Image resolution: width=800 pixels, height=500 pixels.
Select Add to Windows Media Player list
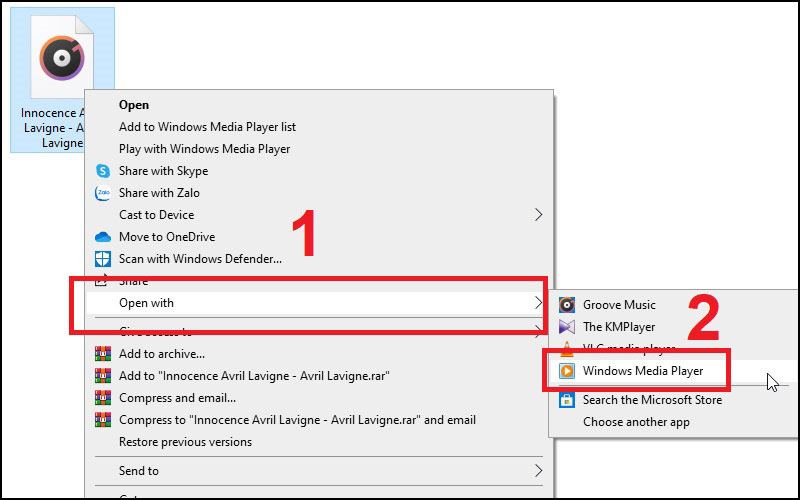tap(319, 127)
